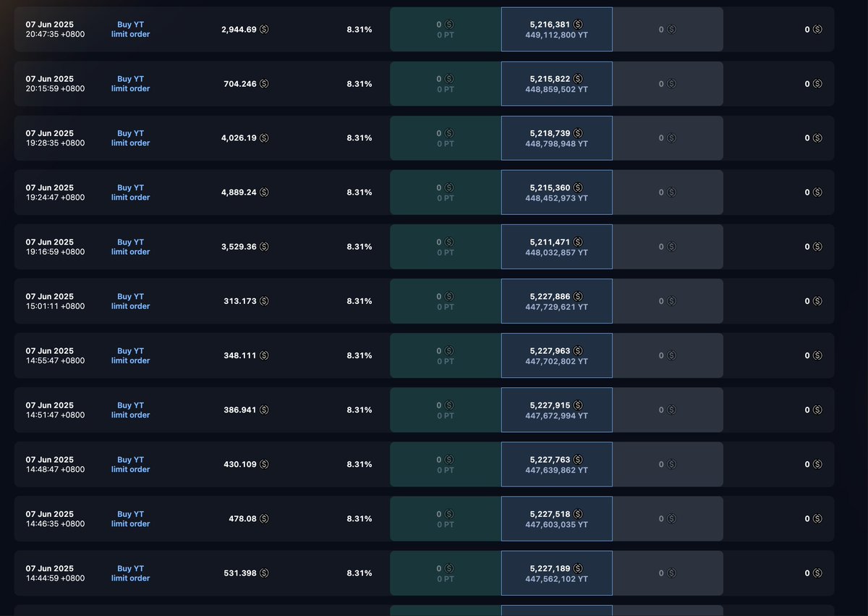Click the coin icon next to 5,211,471
Screen dimensions: 868x616
[577, 242]
